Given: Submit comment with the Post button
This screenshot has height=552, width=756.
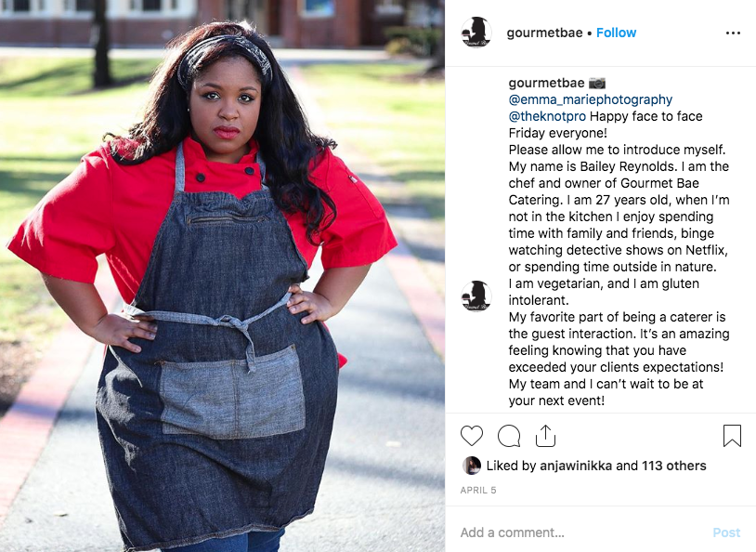Looking at the screenshot, I should click(x=726, y=532).
